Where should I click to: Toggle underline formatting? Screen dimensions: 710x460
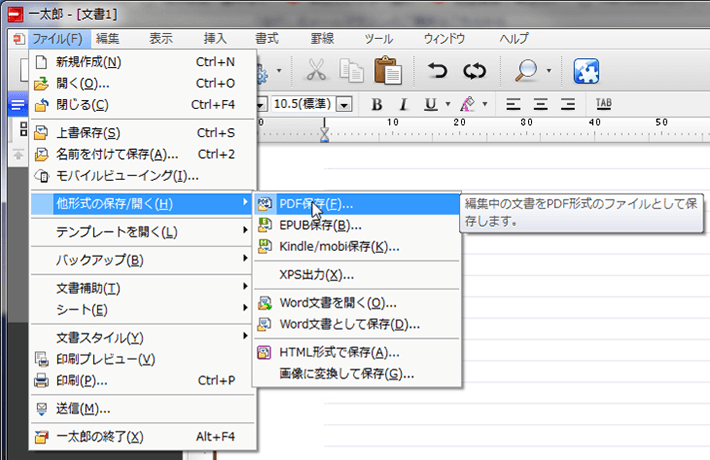click(x=430, y=104)
